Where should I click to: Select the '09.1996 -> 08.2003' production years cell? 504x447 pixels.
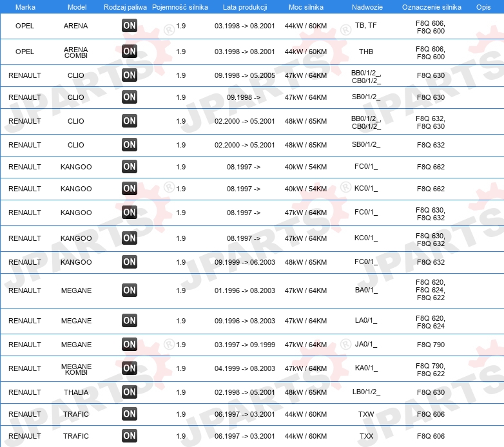click(245, 321)
